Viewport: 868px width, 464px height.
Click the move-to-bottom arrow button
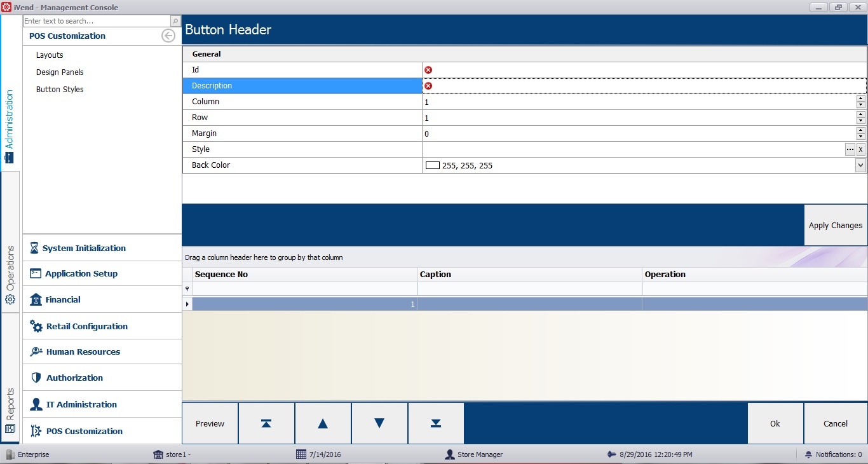tap(436, 423)
